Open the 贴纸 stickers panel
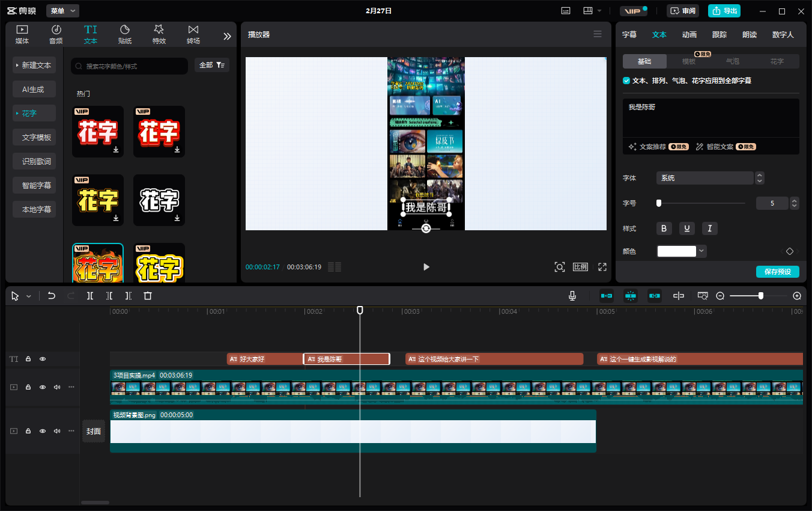 pos(125,35)
